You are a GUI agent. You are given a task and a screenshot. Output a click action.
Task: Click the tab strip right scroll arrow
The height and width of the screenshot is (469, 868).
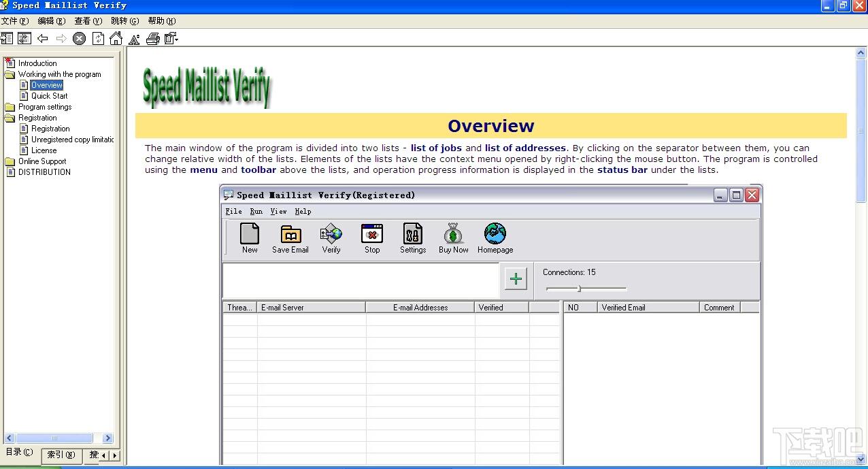pyautogui.click(x=114, y=455)
